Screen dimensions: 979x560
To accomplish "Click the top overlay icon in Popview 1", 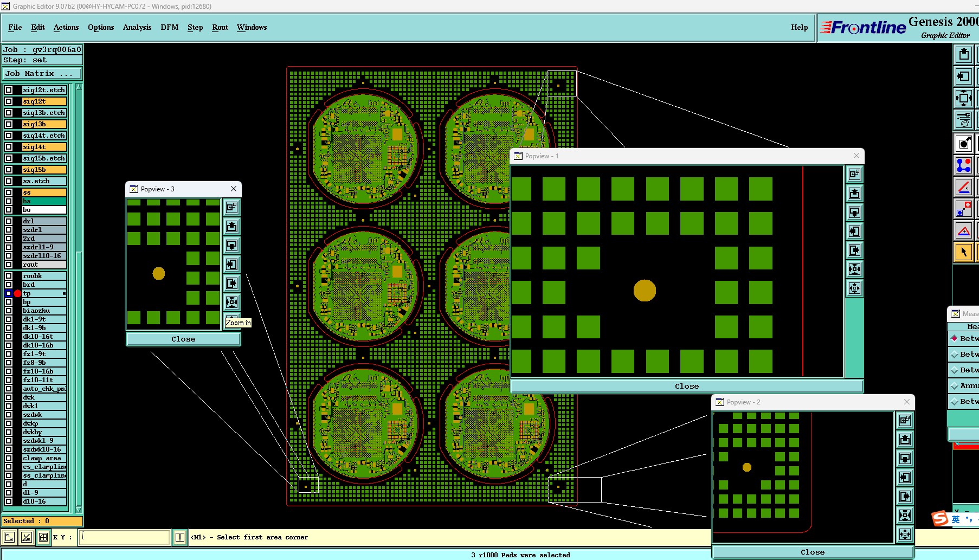I will 854,175.
